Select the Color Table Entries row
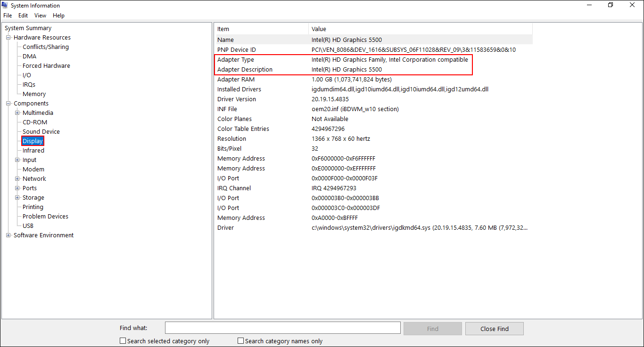This screenshot has height=347, width=644. [x=374, y=129]
